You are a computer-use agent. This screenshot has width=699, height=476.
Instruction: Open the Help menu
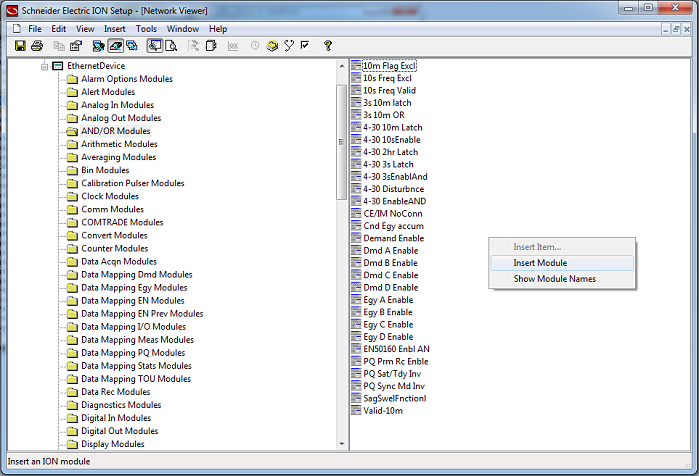coord(218,29)
